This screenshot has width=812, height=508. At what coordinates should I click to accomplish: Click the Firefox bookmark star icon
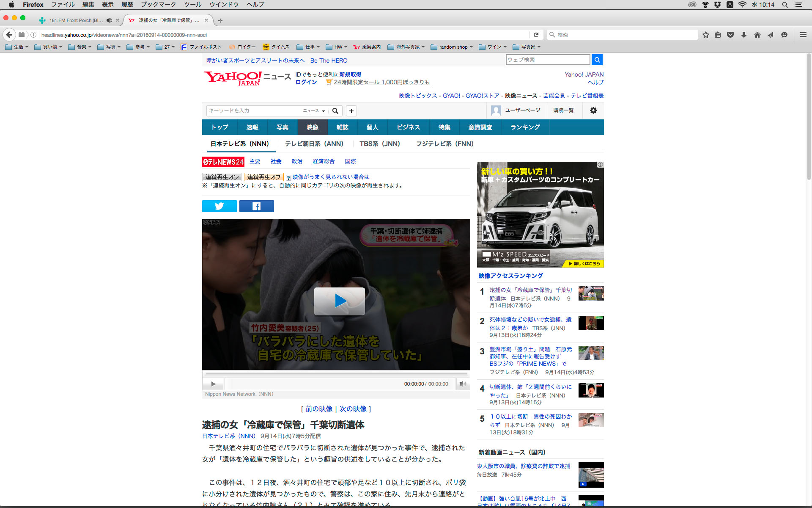[x=705, y=35]
